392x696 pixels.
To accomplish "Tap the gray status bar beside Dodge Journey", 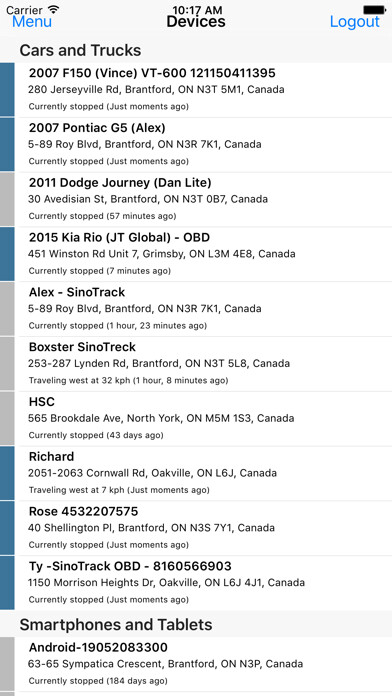I will (7, 199).
